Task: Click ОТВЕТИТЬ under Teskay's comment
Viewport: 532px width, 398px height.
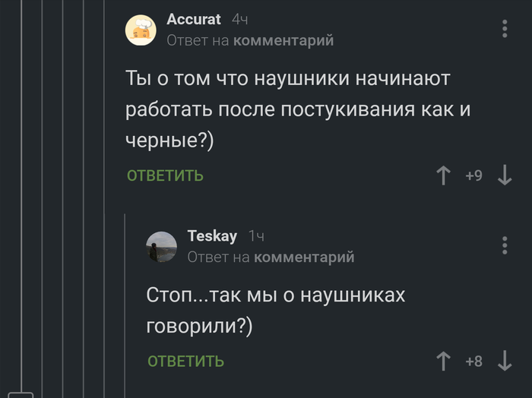Action: [x=185, y=361]
